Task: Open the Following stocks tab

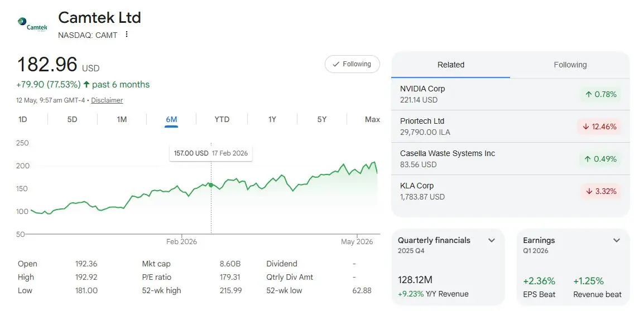Action: pos(570,65)
